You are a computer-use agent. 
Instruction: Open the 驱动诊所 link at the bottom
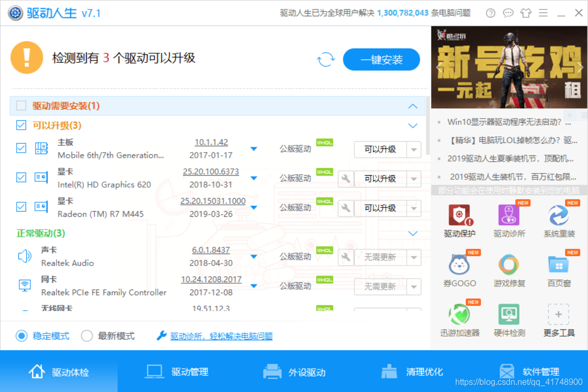click(x=220, y=336)
